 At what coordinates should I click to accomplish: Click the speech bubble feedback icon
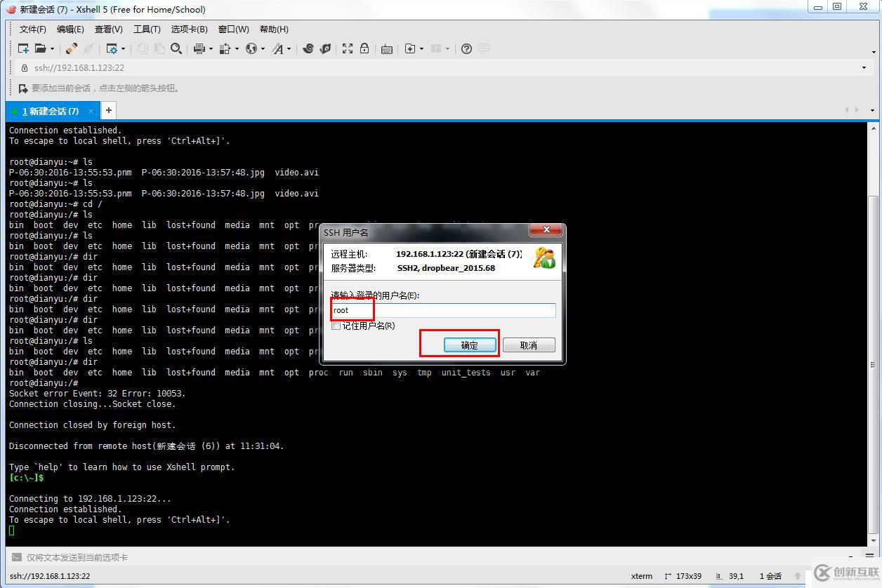(484, 48)
